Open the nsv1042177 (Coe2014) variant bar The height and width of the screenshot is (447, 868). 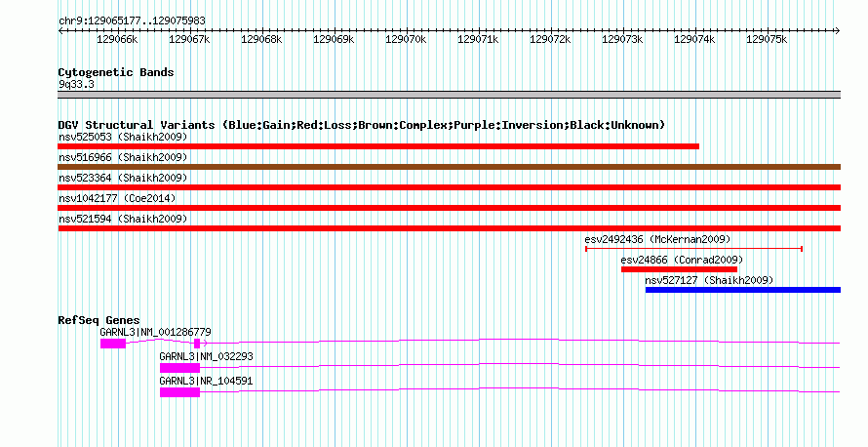click(450, 208)
